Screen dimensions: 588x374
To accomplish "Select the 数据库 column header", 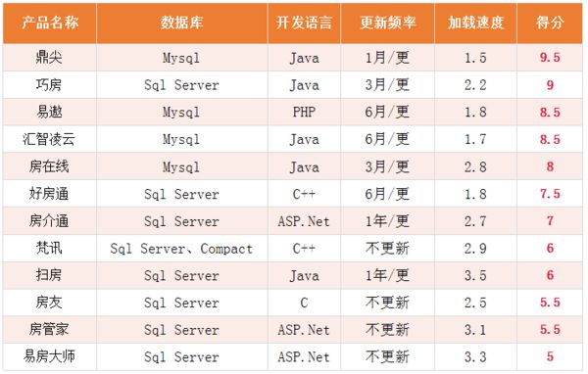I will pos(182,23).
